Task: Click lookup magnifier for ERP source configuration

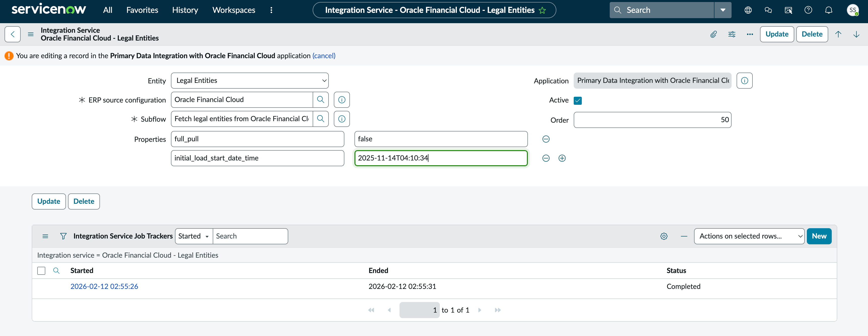Action: [x=320, y=100]
